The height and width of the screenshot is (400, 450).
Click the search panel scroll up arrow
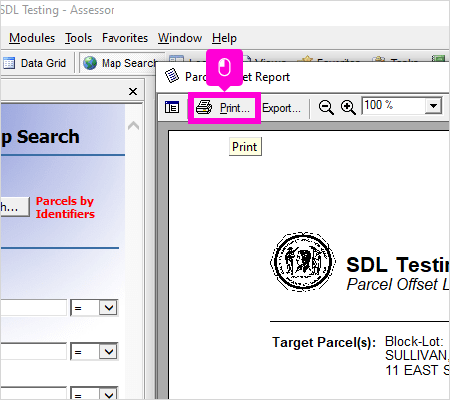point(134,126)
